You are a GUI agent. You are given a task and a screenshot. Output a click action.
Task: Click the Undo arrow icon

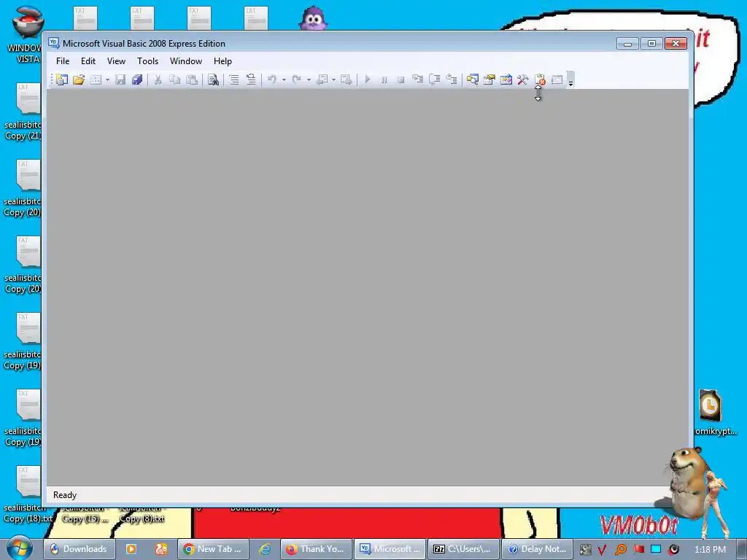click(x=272, y=79)
